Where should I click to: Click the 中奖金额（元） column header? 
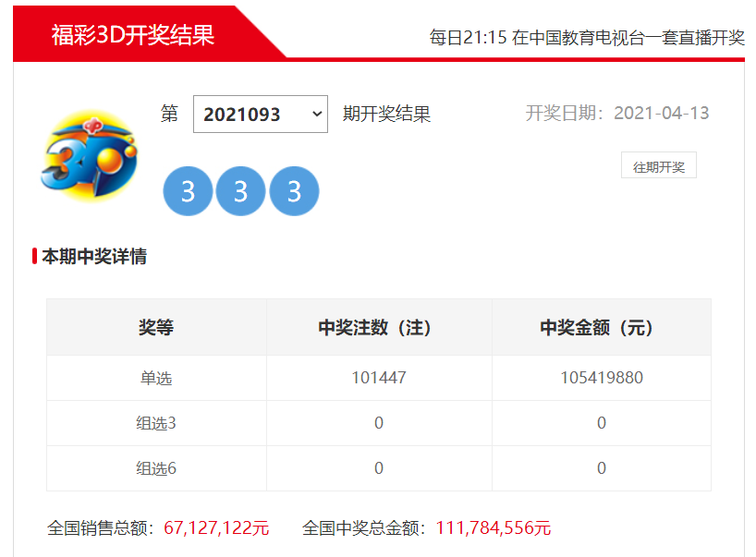602,328
